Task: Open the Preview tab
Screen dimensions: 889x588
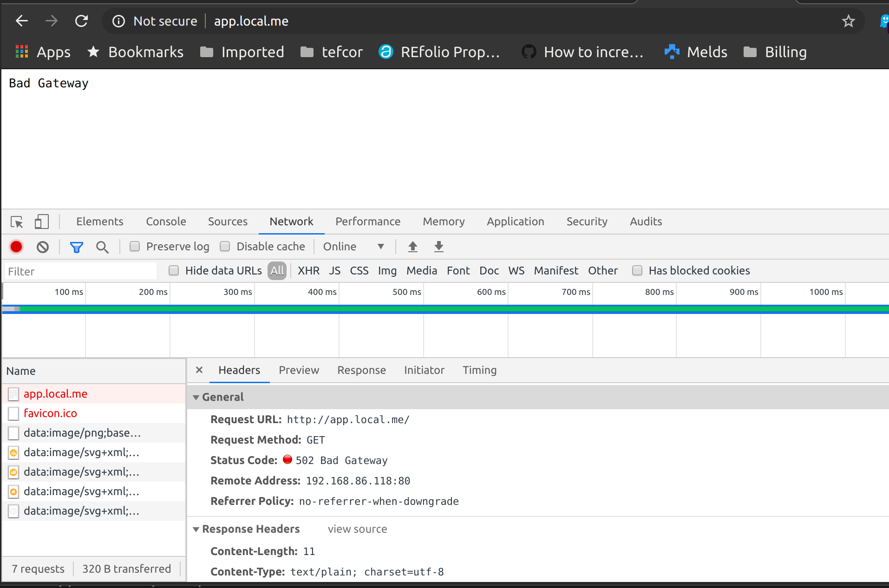Action: 299,370
